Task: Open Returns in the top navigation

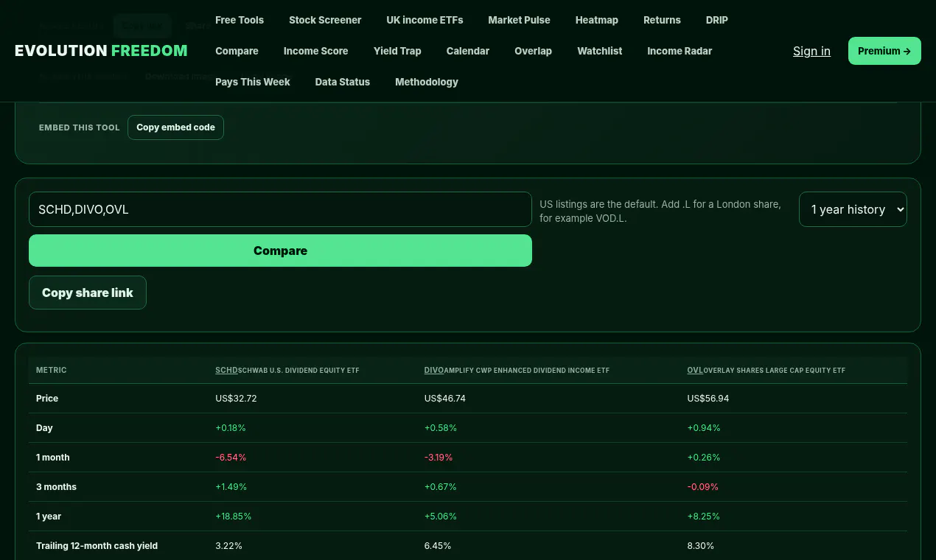Action: click(x=662, y=20)
